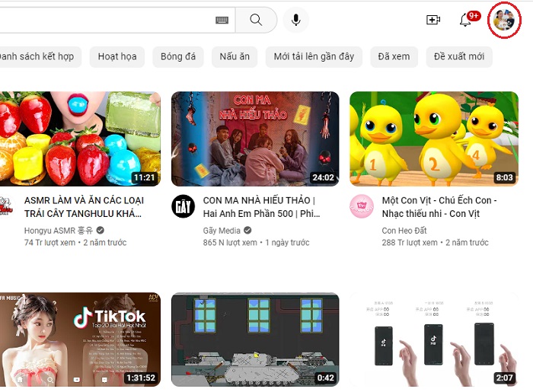The image size is (533, 392).
Task: Open Con Heo Đất channel avatar
Action: tap(362, 206)
